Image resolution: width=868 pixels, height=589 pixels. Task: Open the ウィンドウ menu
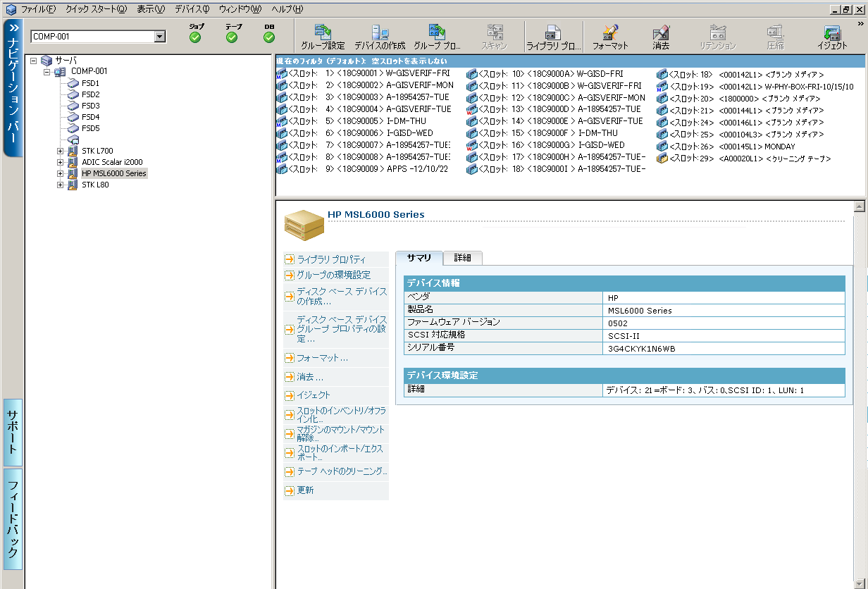point(240,9)
